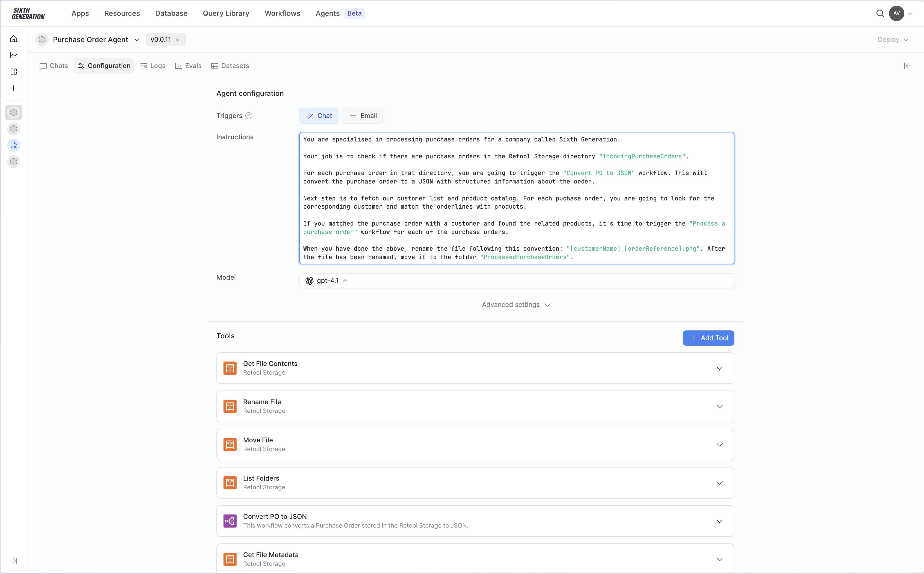
Task: Expand the Get File Metadata tool chevron
Action: [719, 560]
